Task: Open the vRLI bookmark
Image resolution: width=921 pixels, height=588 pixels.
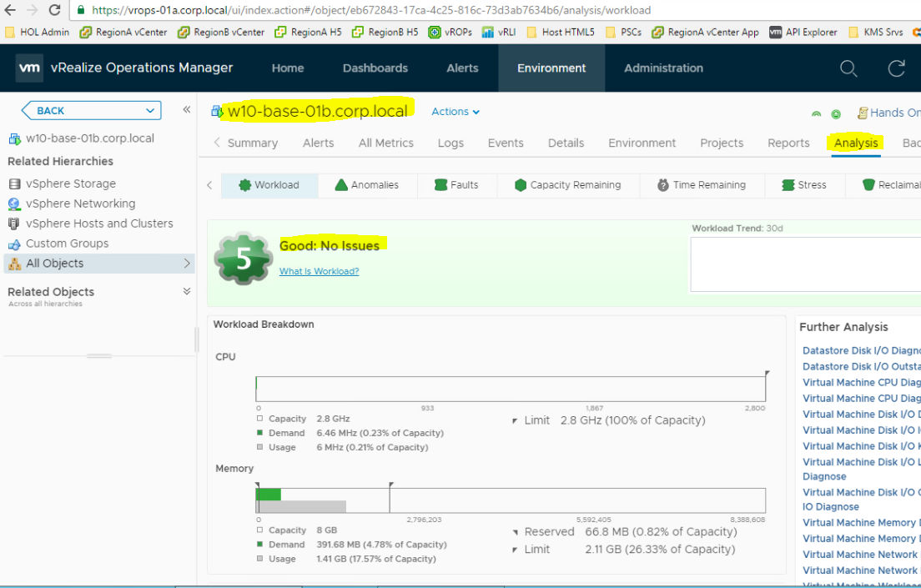Action: 499,33
